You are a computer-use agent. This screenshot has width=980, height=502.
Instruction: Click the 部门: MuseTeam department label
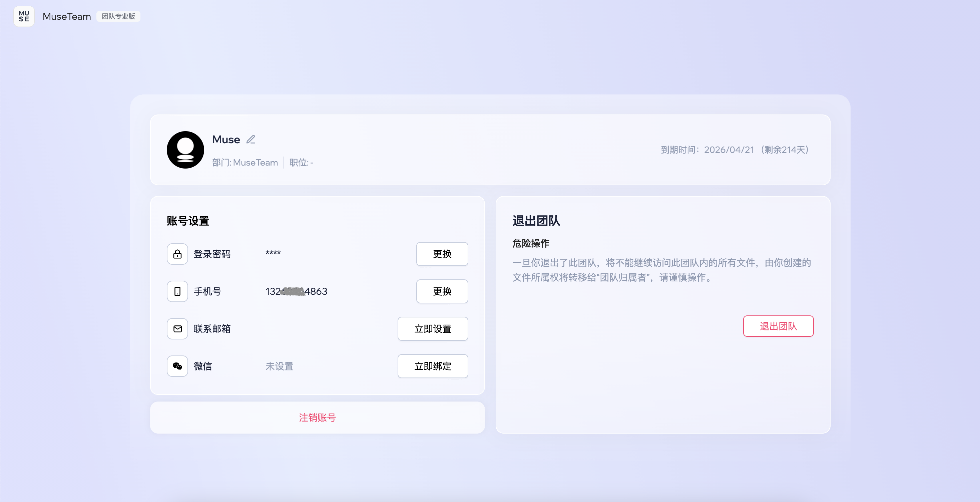[x=245, y=163]
